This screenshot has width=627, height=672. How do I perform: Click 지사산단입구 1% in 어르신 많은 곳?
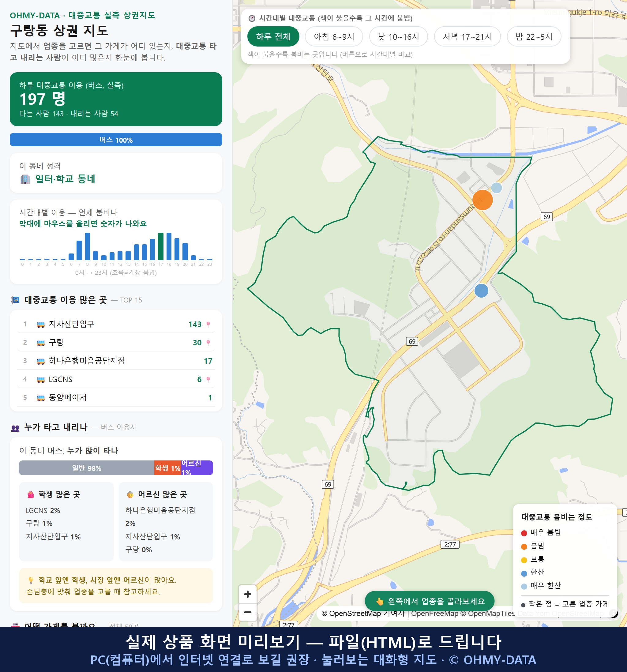tap(153, 536)
